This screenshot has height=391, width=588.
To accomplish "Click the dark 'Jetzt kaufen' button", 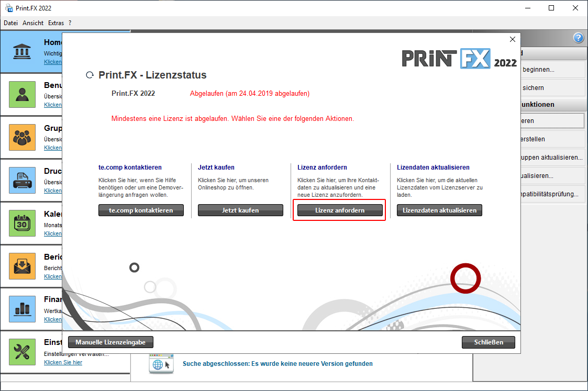I will pos(240,210).
